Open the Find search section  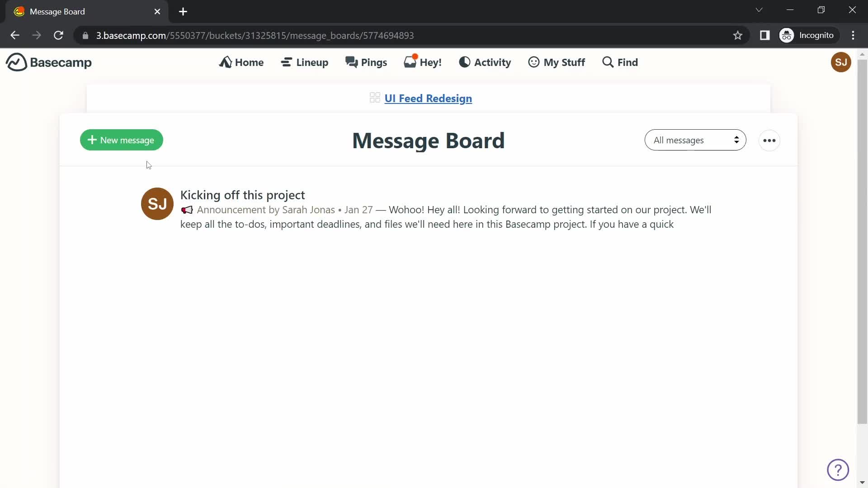tap(620, 62)
